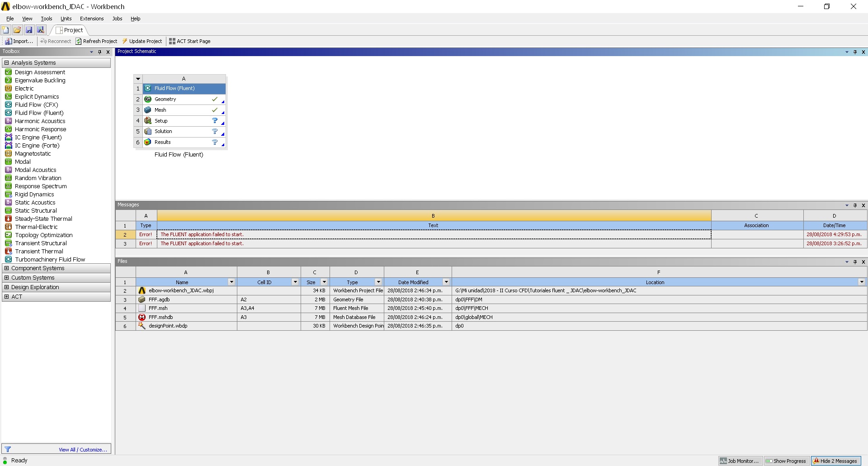The image size is (868, 466).
Task: Open the system A dropdown arrow menu
Action: [x=138, y=79]
